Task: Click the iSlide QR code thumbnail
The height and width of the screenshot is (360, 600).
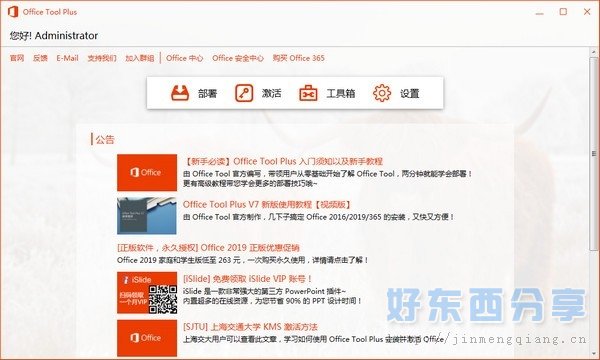Action: (x=147, y=293)
